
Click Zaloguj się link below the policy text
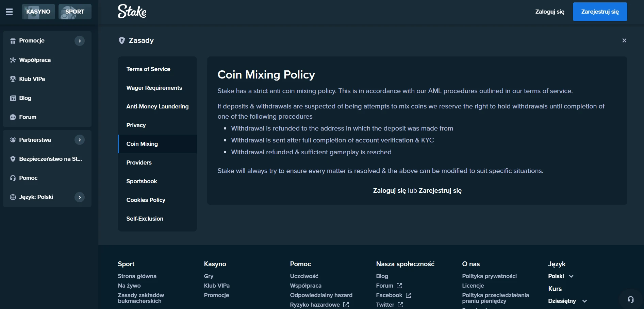click(x=390, y=191)
